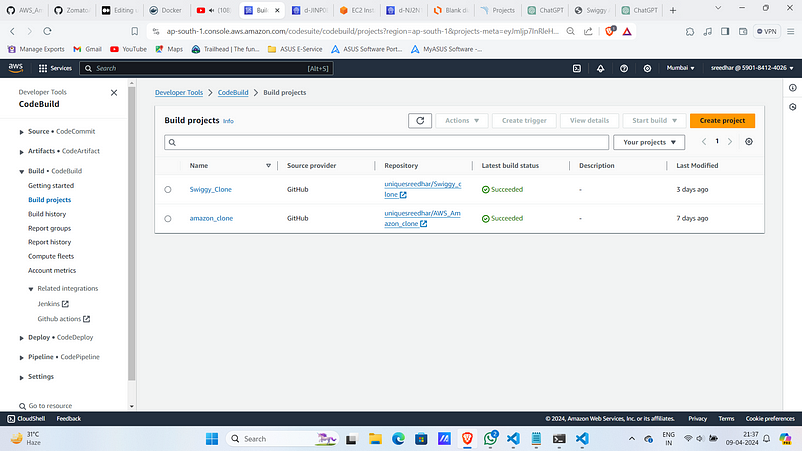Refresh the Build projects list

[x=420, y=121]
